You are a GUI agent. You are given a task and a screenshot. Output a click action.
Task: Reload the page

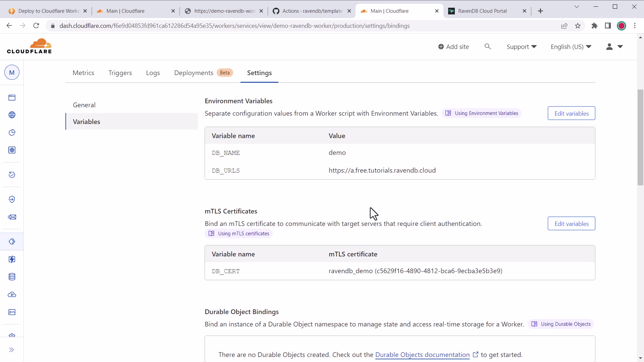36,26
